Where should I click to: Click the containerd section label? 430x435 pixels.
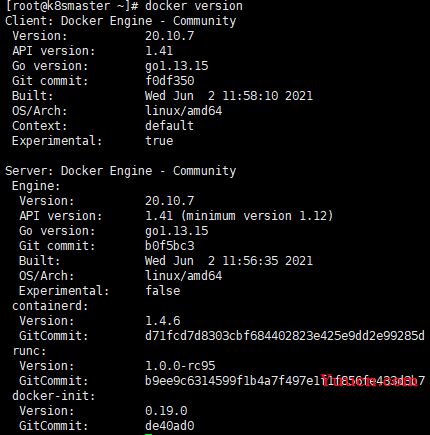coord(50,306)
